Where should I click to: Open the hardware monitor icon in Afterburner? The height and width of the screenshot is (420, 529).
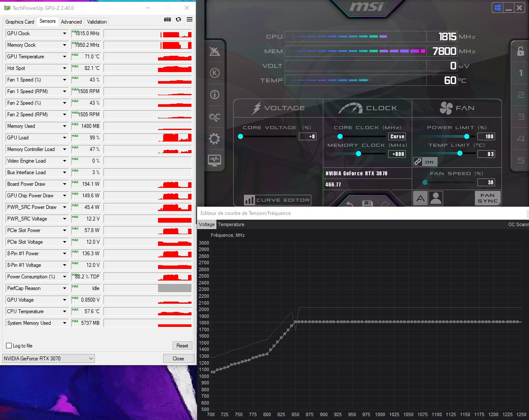[x=214, y=160]
